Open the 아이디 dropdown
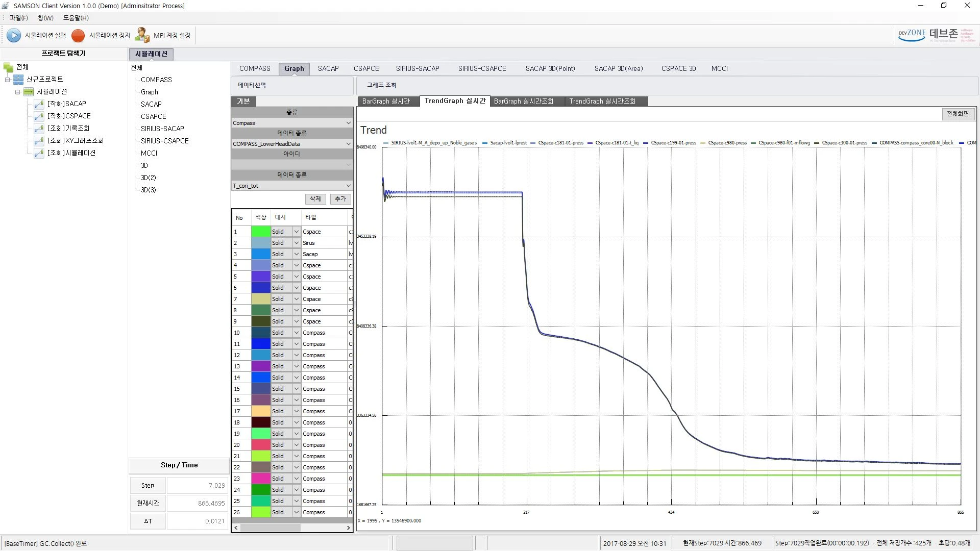 click(348, 165)
